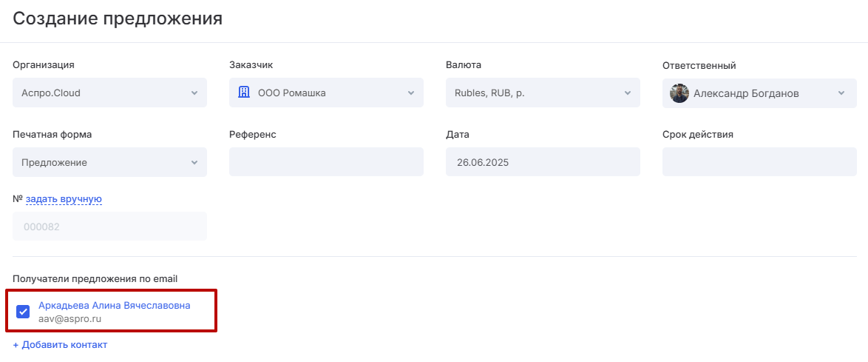
Task: Click the ООО Ромашка customer name
Action: click(291, 93)
